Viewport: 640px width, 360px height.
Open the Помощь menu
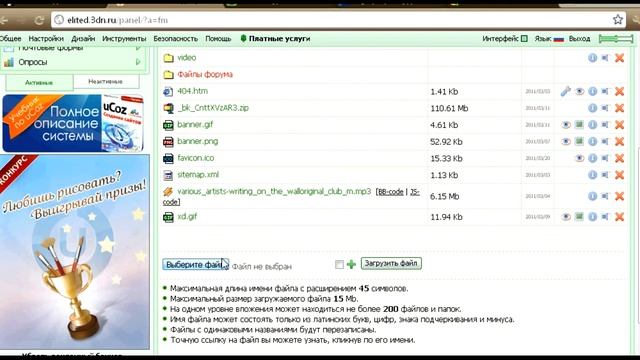(x=218, y=39)
